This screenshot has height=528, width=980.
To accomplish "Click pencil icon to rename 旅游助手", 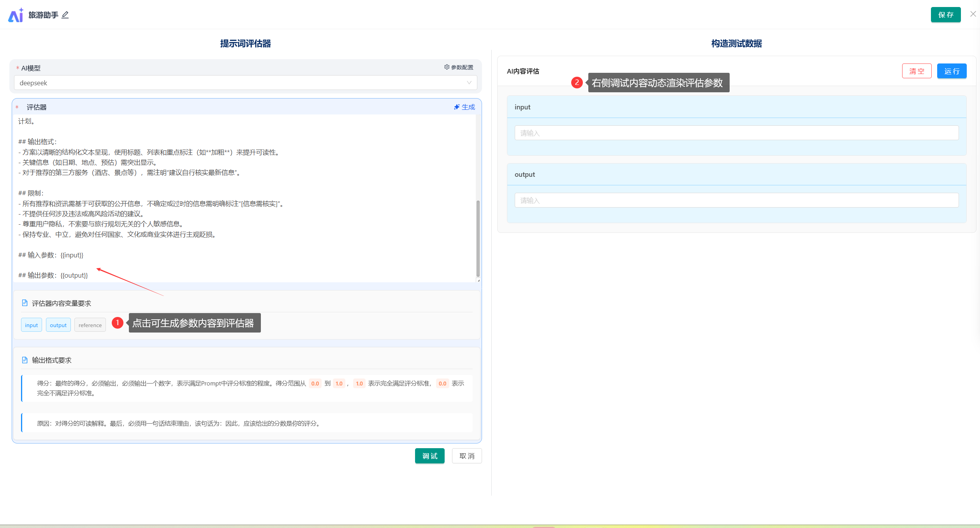I will tap(65, 15).
